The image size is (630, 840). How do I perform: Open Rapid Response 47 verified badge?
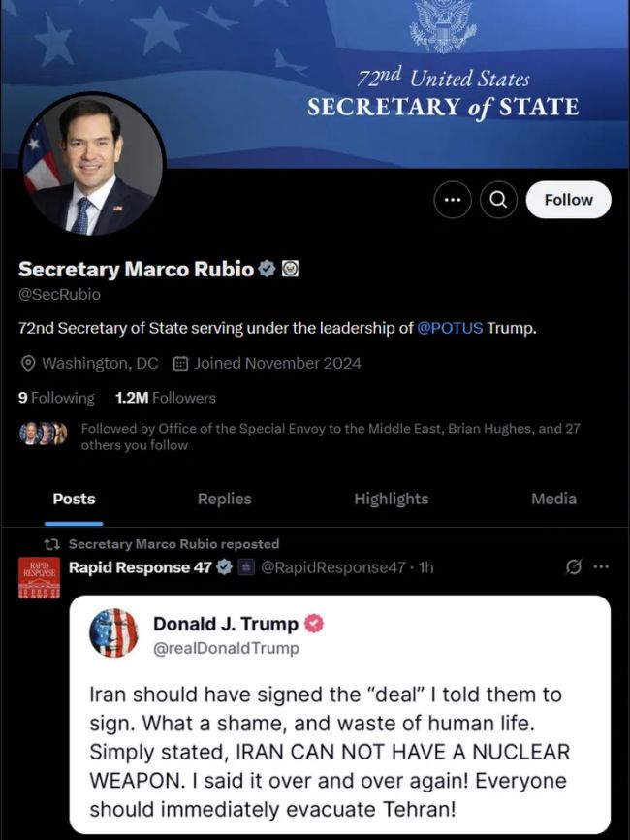224,567
